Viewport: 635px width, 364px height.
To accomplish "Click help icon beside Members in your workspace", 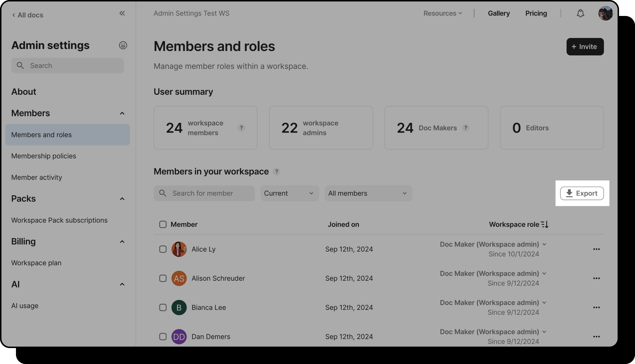I will [x=276, y=172].
